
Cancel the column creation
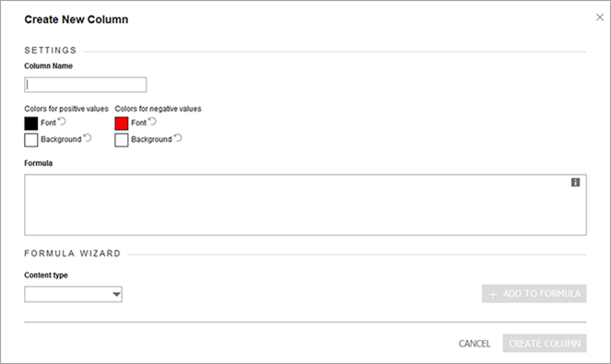[475, 344]
